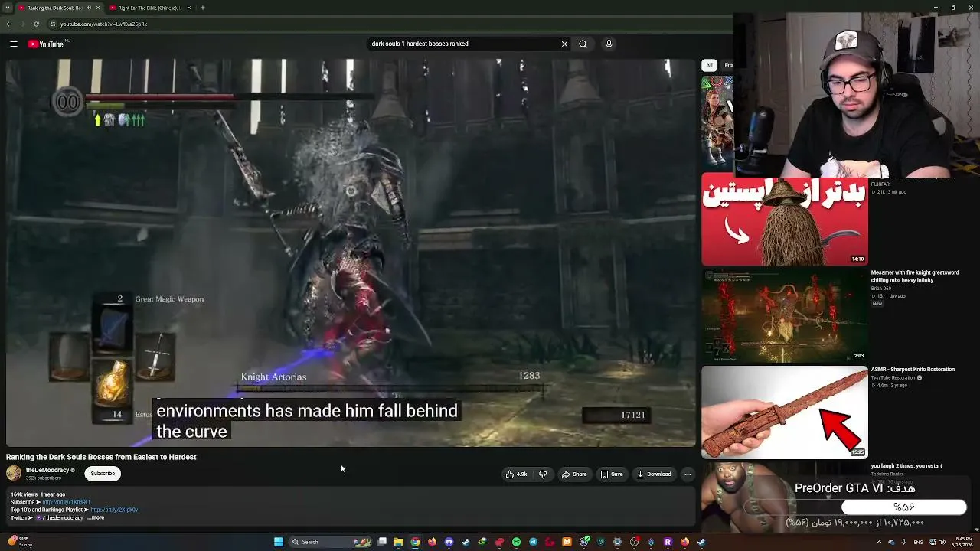Open the taskbar clock and calendar
This screenshot has width=980, height=551.
[961, 542]
